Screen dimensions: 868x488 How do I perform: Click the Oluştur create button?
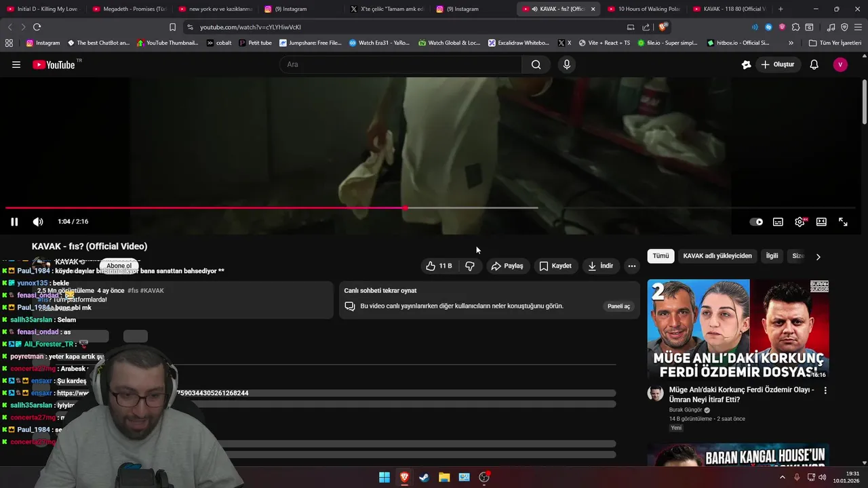point(777,64)
